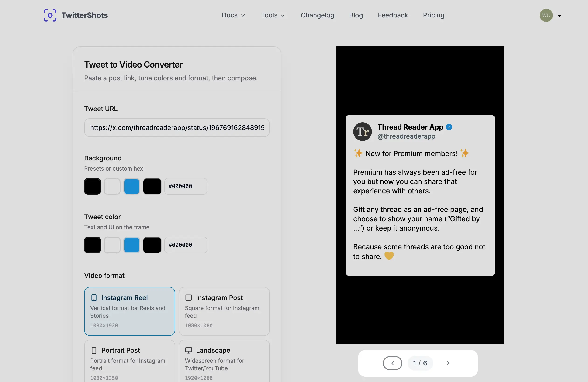The image size is (588, 382).
Task: Edit the Background hex value field
Action: click(x=186, y=186)
